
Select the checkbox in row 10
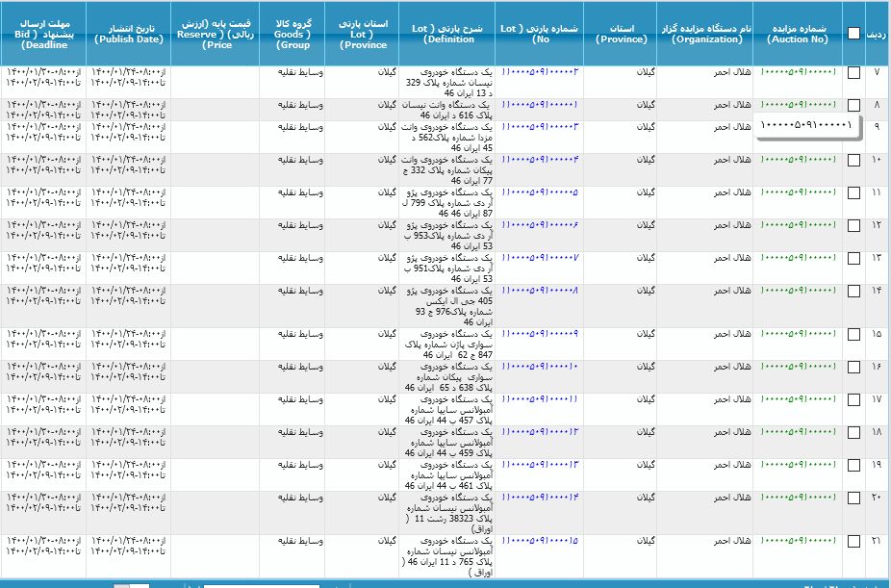(x=853, y=161)
